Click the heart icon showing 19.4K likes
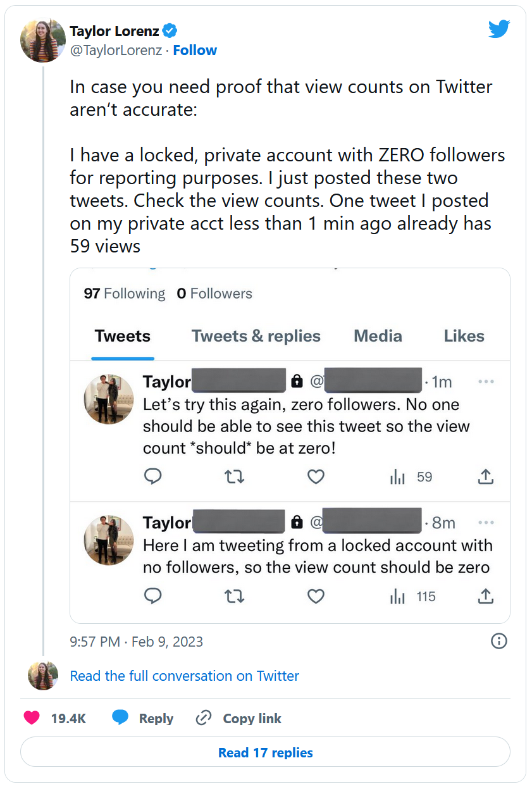532x789 pixels. click(x=31, y=718)
